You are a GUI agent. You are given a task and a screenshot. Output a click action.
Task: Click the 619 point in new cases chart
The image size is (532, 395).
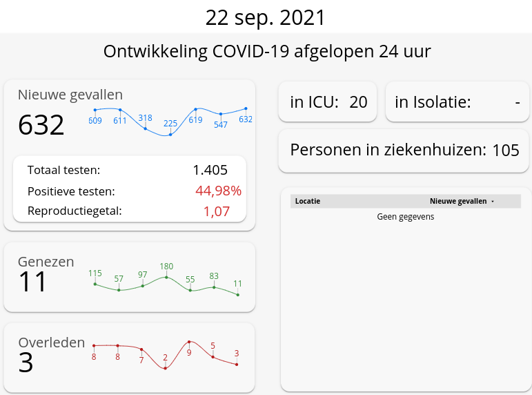coord(196,109)
